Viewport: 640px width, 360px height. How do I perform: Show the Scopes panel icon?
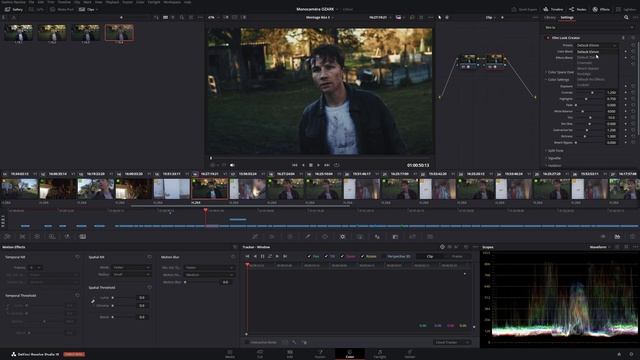[617, 236]
